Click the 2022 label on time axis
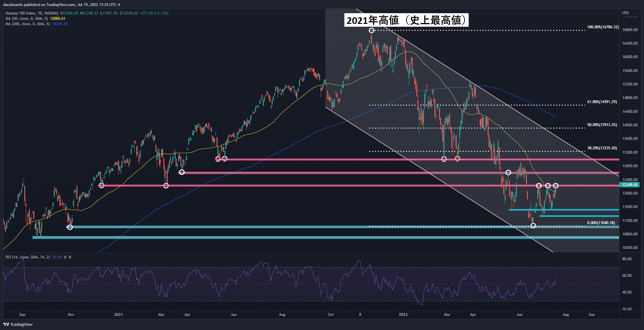The width and height of the screenshot is (644, 330). [403, 315]
